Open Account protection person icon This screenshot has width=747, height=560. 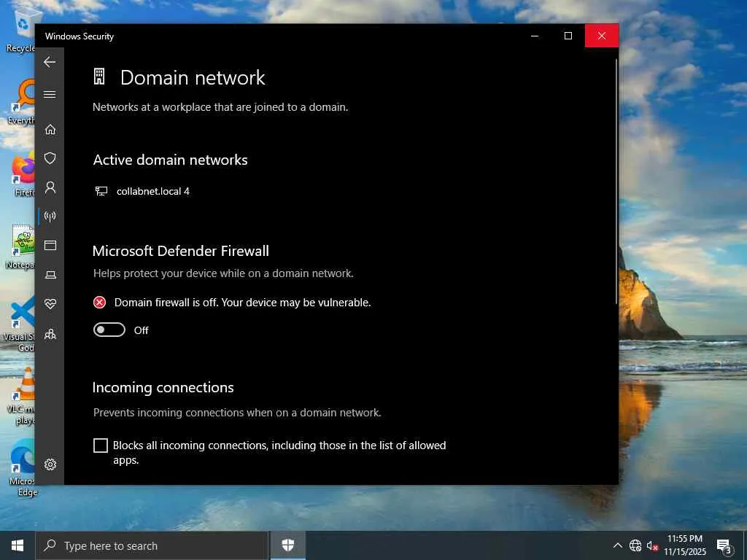tap(50, 187)
